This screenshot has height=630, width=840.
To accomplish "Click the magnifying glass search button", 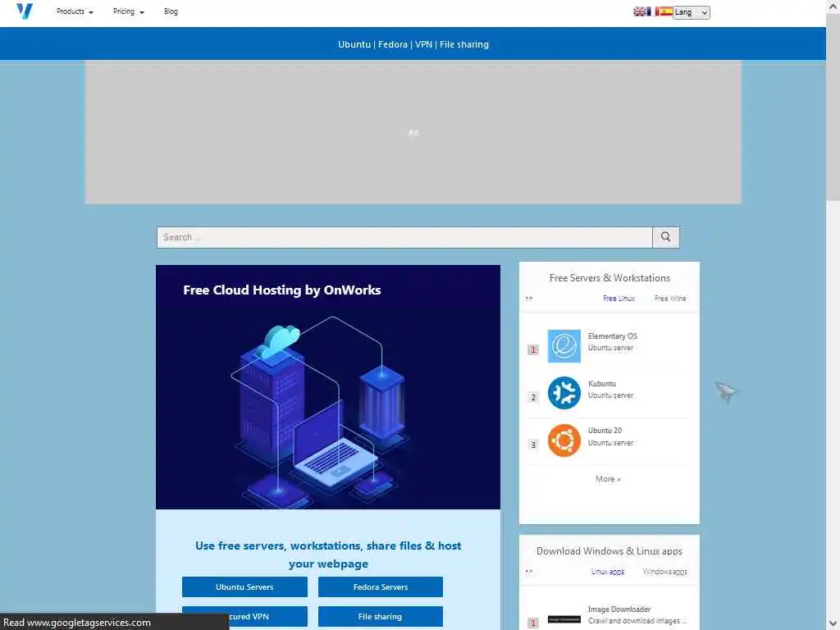I will (x=665, y=237).
